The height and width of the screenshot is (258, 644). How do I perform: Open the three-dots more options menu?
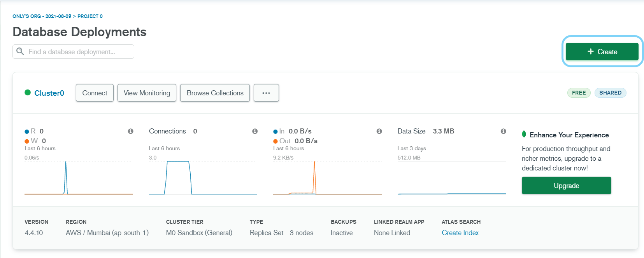point(266,93)
